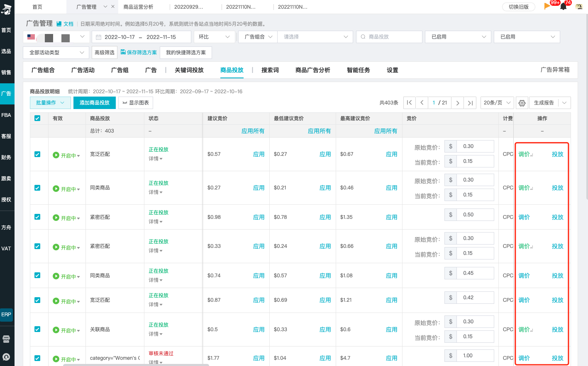Viewport: 588px width, 366px height.
Task: Click green play icon in $0.57 row
Action: tap(56, 155)
